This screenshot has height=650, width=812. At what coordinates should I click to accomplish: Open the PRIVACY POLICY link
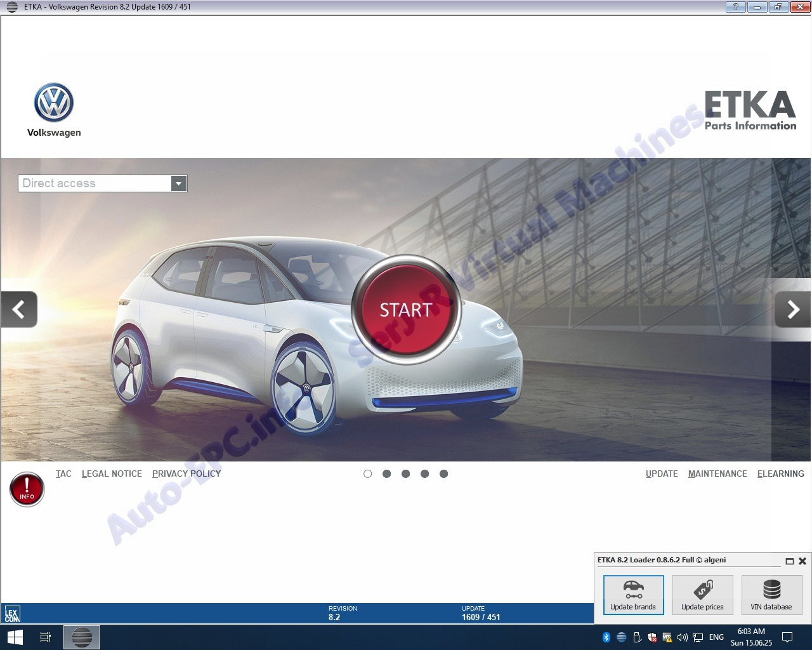pyautogui.click(x=187, y=474)
